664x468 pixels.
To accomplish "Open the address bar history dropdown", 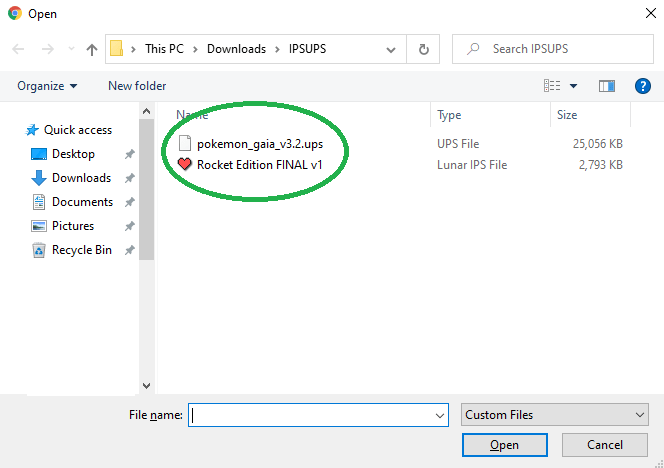I will (x=391, y=50).
